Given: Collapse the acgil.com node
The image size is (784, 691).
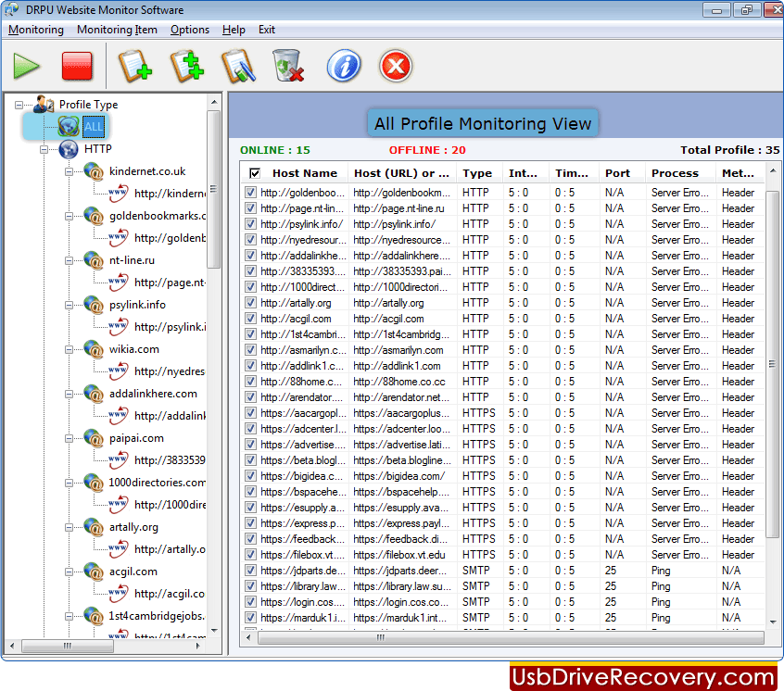Looking at the screenshot, I should click(69, 572).
